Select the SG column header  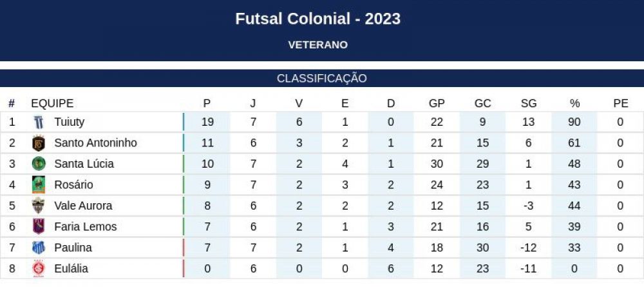[x=529, y=104]
